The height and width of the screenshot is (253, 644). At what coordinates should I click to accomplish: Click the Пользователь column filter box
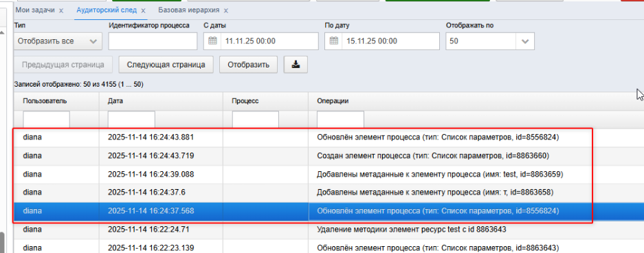(47, 120)
